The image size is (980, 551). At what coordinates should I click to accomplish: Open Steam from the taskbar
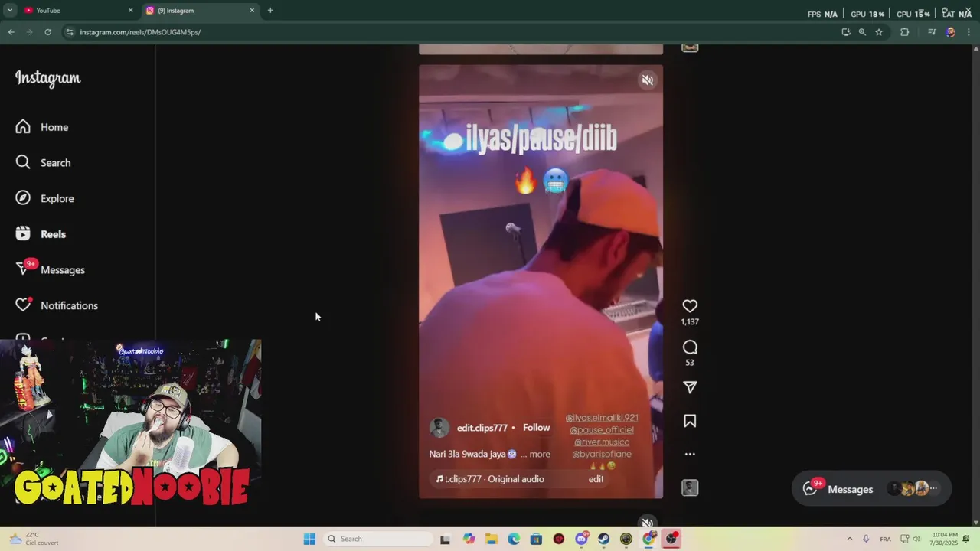click(x=604, y=539)
